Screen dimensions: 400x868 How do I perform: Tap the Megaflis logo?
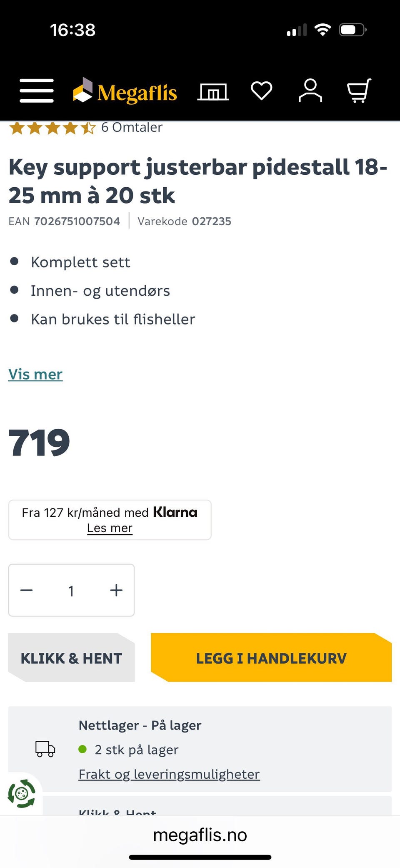pyautogui.click(x=125, y=91)
